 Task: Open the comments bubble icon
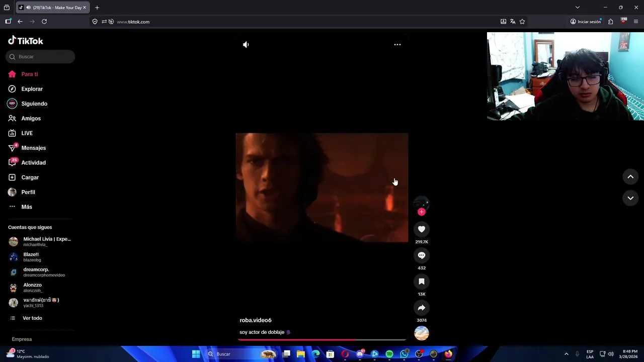pyautogui.click(x=422, y=255)
